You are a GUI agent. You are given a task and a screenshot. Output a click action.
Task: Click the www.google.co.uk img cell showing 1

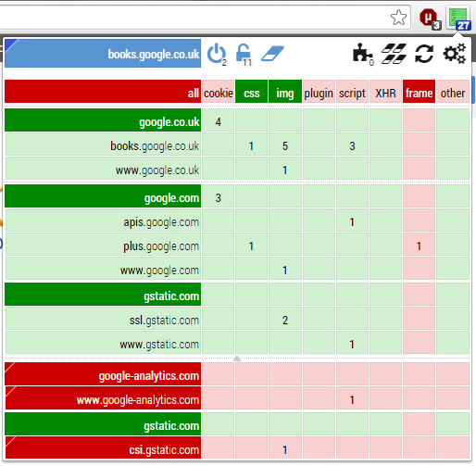click(285, 169)
